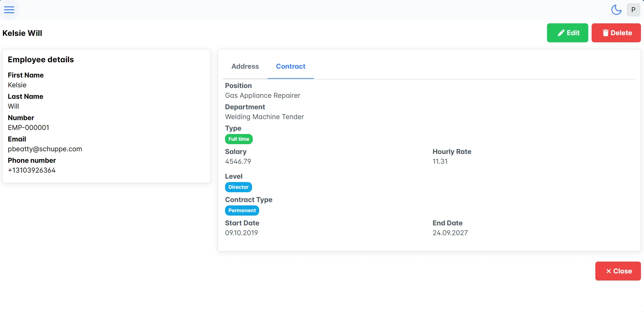Click the position Gas Appliance Repairer

point(263,95)
